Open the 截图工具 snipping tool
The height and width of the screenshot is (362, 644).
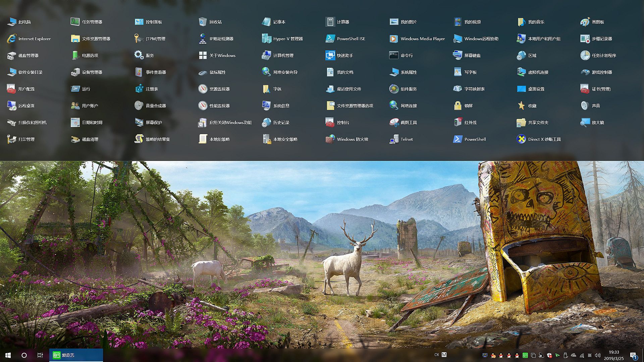pyautogui.click(x=394, y=122)
